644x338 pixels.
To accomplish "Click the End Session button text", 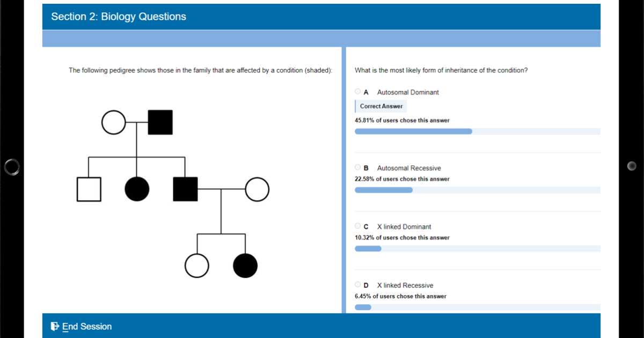I will coord(87,326).
